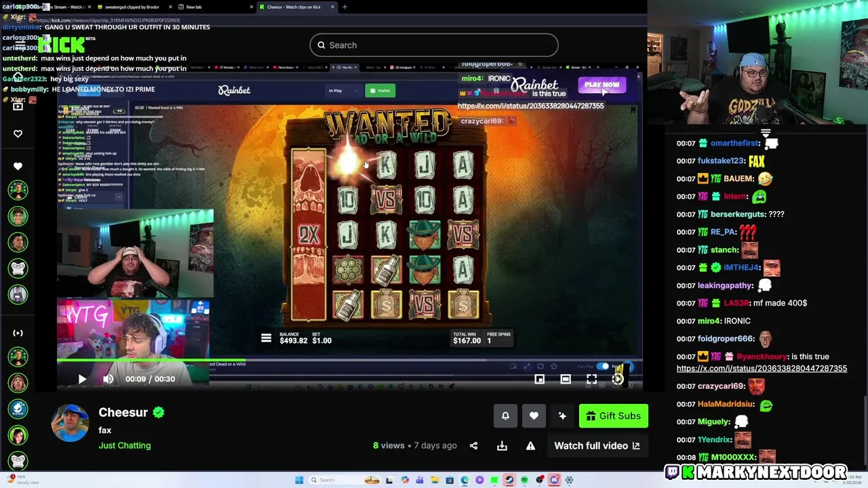Click the PLAY NOW Rainbet banner button
The image size is (868, 488).
pos(601,85)
